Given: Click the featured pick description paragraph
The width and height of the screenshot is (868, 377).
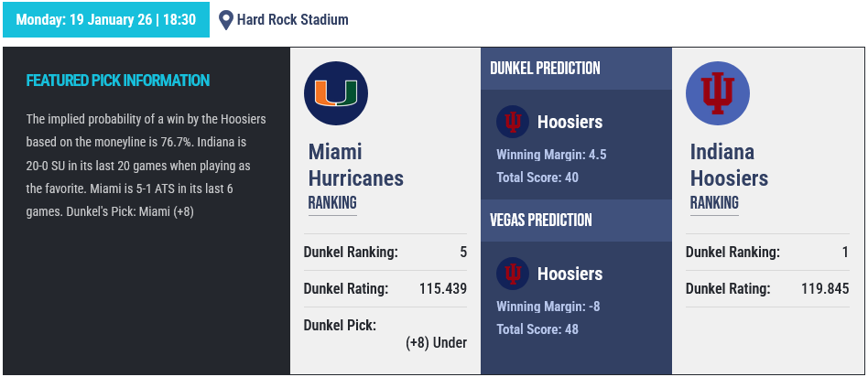Looking at the screenshot, I should tap(146, 165).
